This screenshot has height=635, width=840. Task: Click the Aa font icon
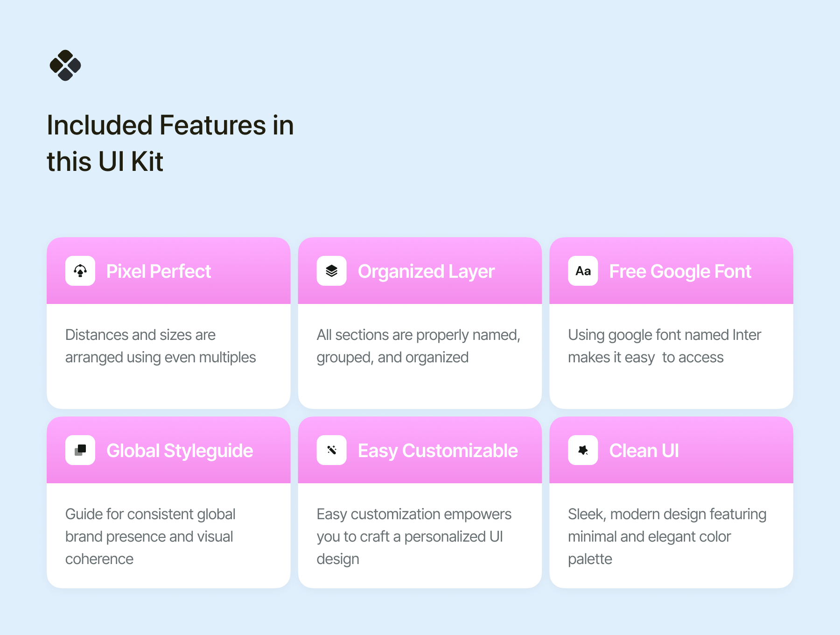(x=583, y=271)
